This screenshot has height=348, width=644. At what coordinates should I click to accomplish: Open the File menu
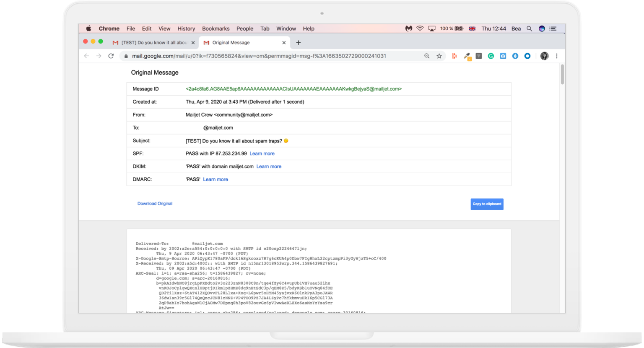131,29
